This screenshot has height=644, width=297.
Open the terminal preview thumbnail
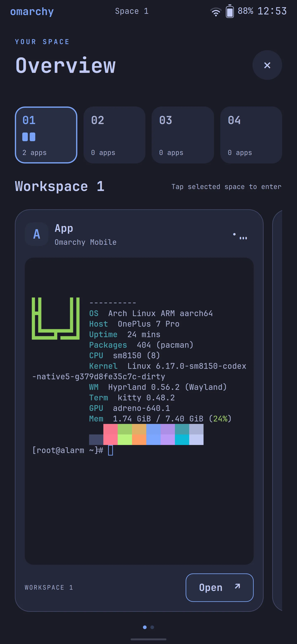click(x=139, y=411)
